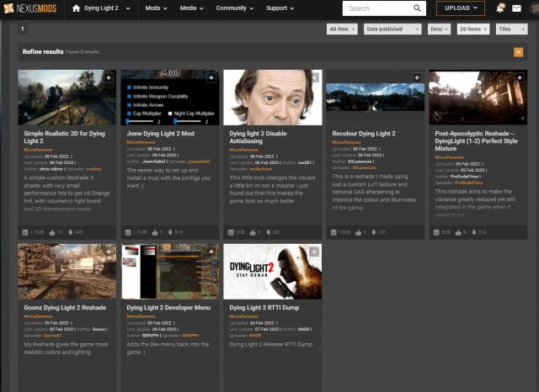Expand the Refine results panel
539x392 pixels.
pos(519,52)
